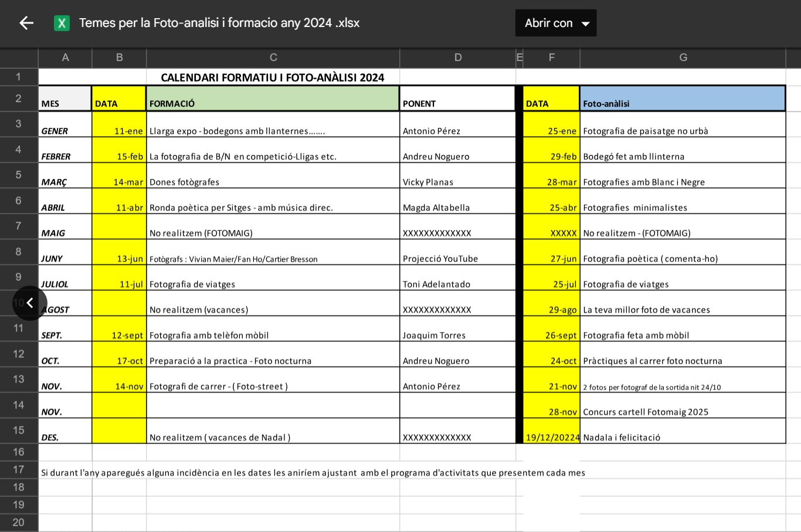Click the '11-ene' date cell
Viewport: 801px width, 532px height.
119,124
